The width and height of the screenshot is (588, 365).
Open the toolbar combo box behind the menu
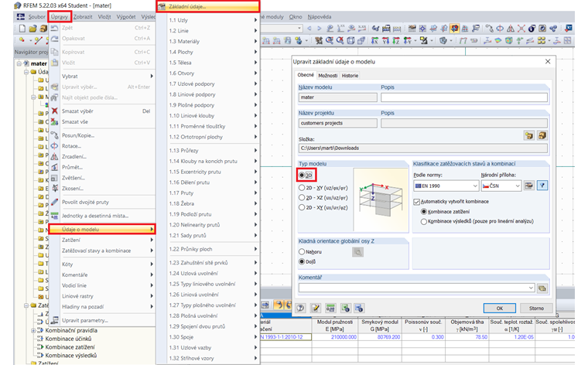(299, 28)
